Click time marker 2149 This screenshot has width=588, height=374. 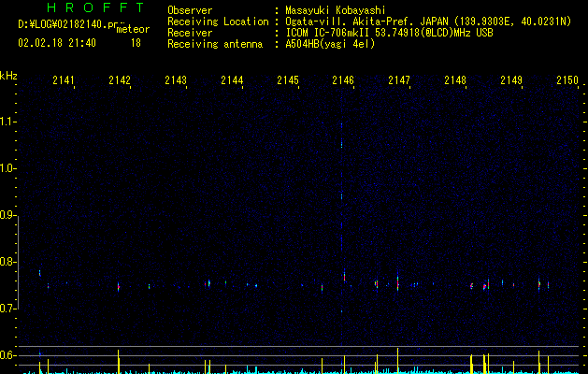[511, 79]
